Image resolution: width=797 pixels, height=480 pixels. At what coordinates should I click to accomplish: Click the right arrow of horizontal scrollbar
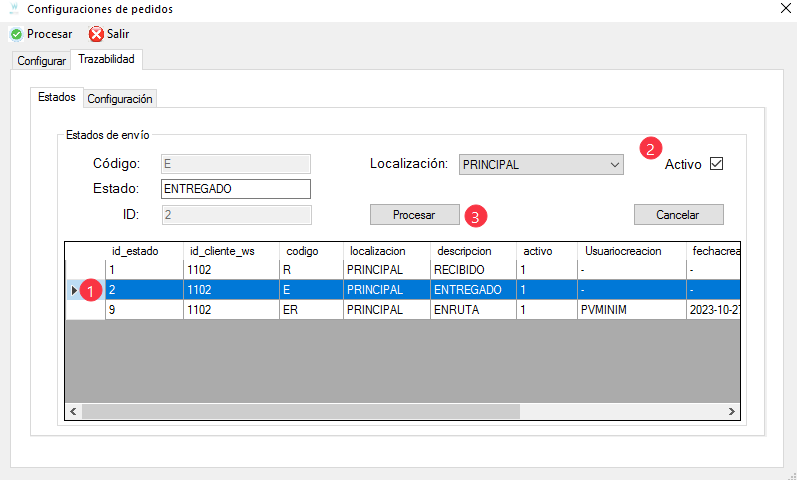(732, 411)
